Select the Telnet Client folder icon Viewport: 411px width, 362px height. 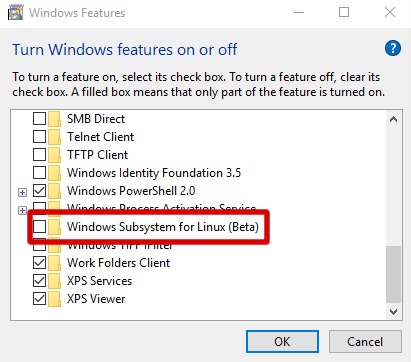54,137
